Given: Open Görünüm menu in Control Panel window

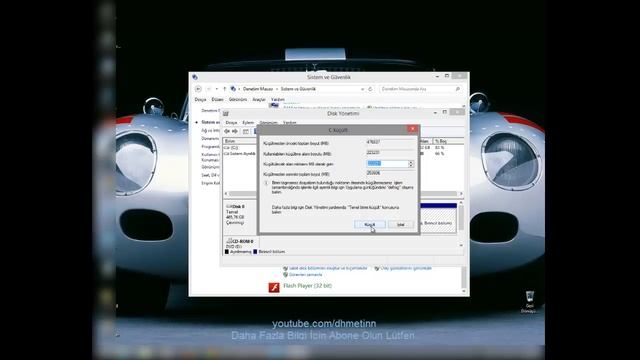Looking at the screenshot, I should coord(238,99).
